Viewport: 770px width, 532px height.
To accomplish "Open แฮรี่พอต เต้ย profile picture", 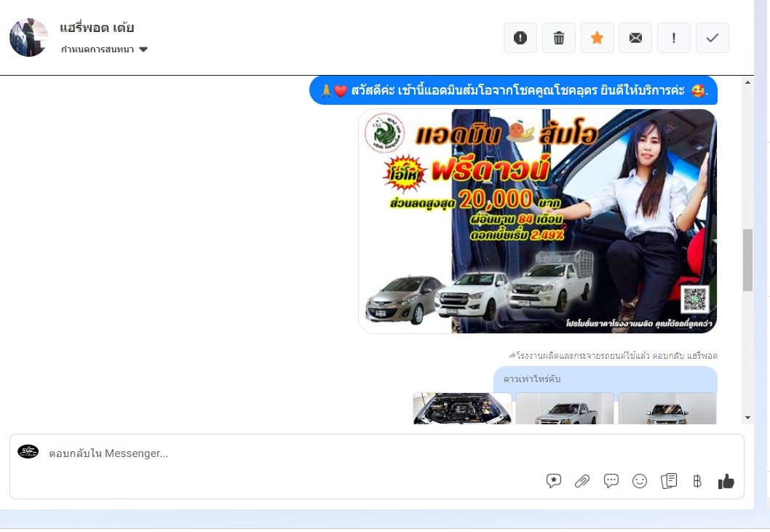I will point(28,38).
